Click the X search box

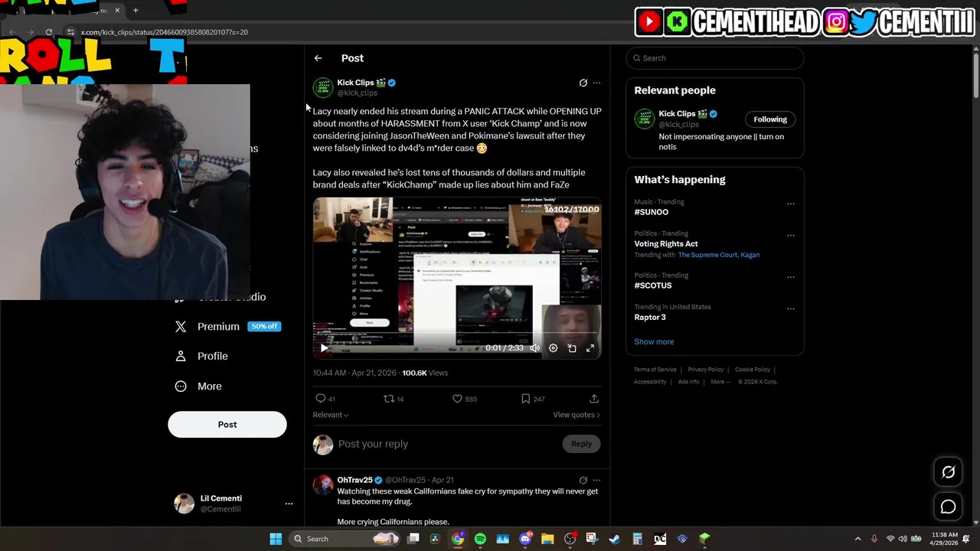pos(714,58)
